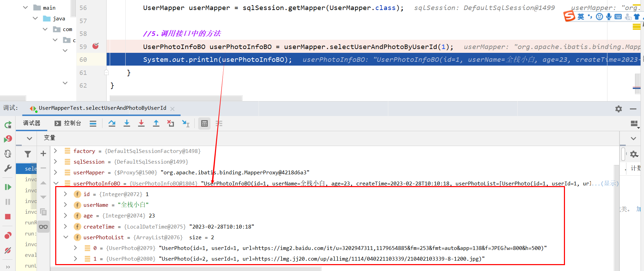Stop the debug session with red square
Image resolution: width=644 pixels, height=271 pixels.
pyautogui.click(x=8, y=216)
